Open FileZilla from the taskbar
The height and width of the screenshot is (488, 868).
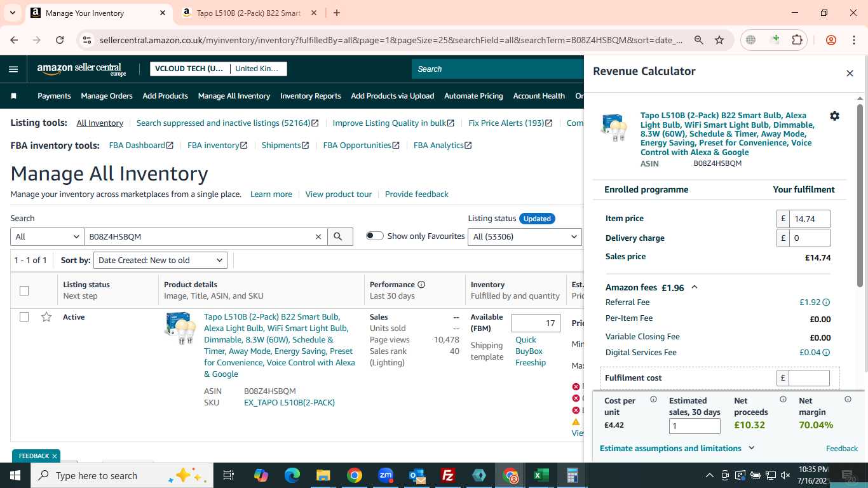448,475
